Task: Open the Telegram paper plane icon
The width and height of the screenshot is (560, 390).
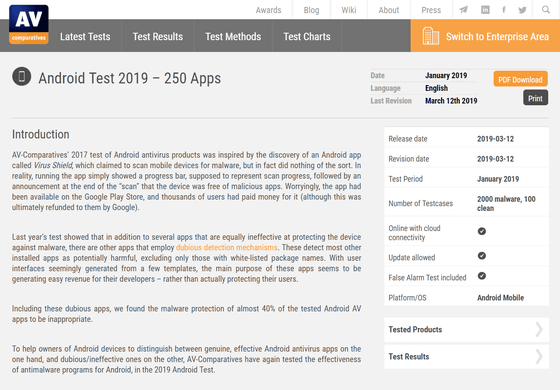Action: tap(464, 10)
